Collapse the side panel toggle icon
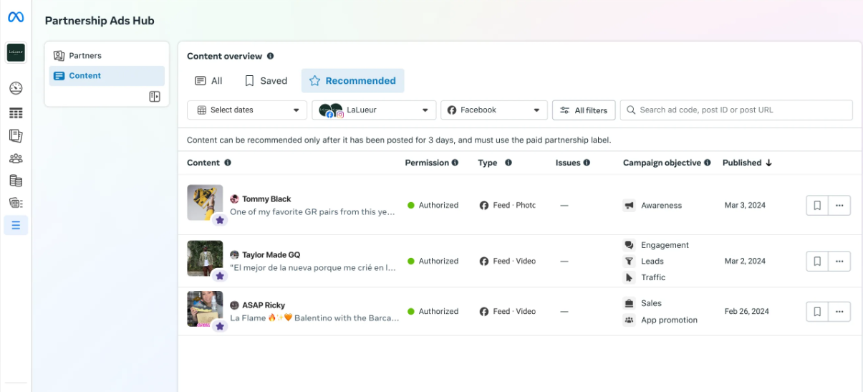This screenshot has height=392, width=868. pyautogui.click(x=155, y=97)
